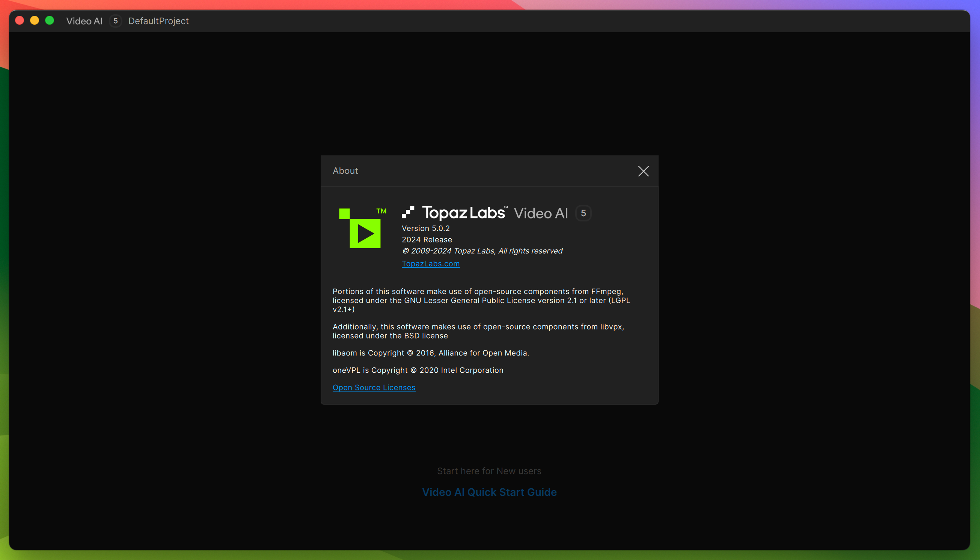Open TopazLabs.com website link
Screen dimensions: 980x560
[431, 262]
